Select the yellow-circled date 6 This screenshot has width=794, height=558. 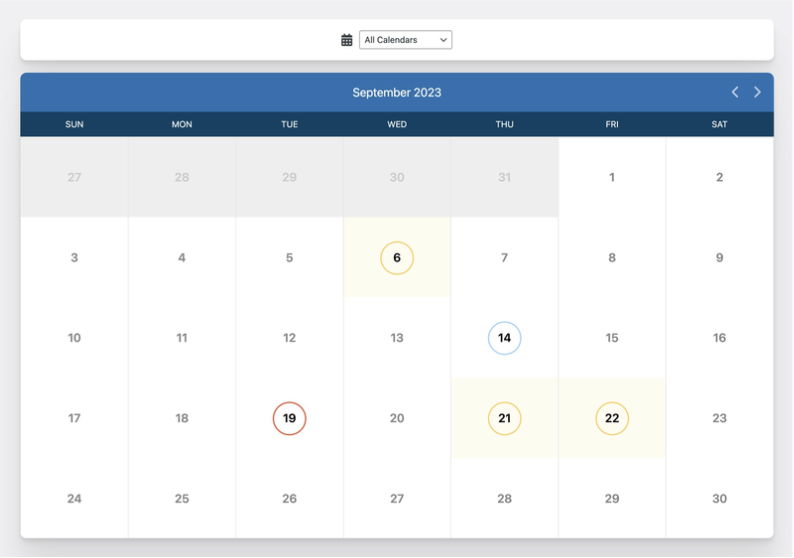(397, 258)
